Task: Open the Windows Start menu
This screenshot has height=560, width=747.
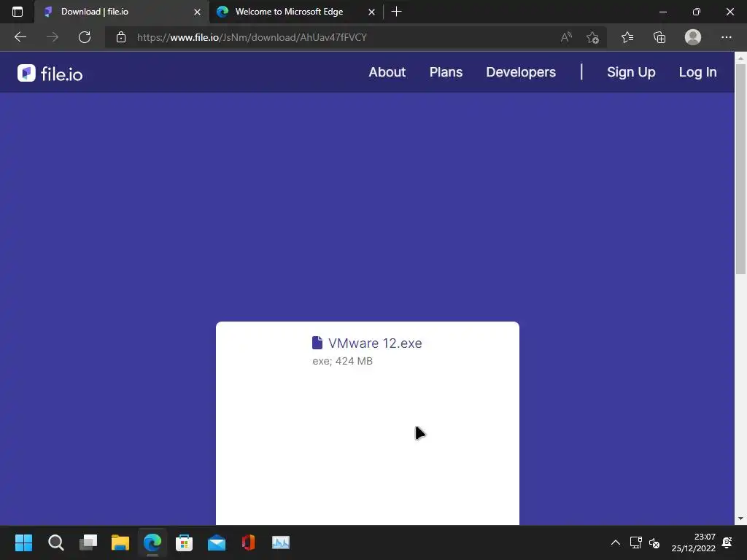Action: click(x=23, y=542)
